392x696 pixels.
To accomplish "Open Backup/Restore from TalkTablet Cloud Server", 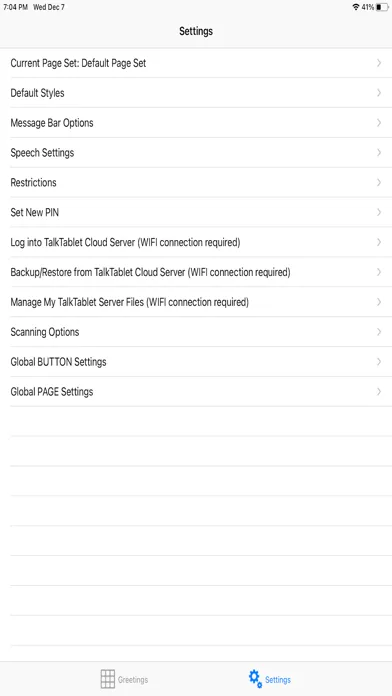I will [196, 272].
